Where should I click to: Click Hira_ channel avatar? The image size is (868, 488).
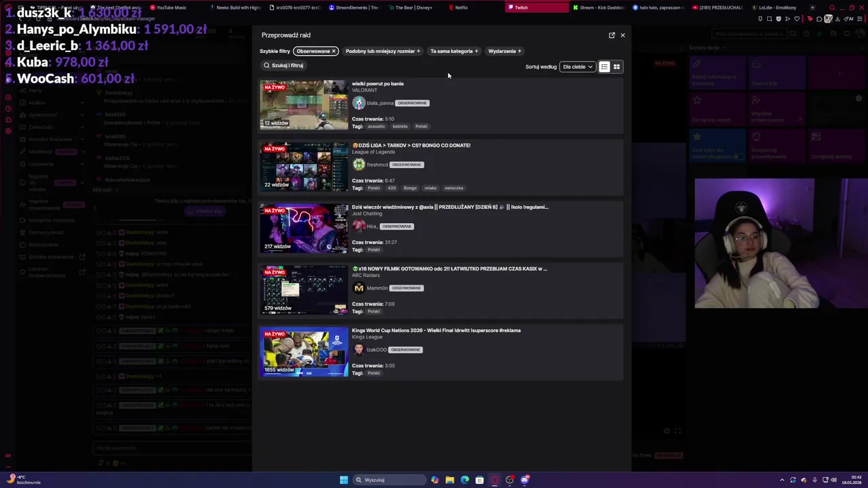tap(359, 226)
